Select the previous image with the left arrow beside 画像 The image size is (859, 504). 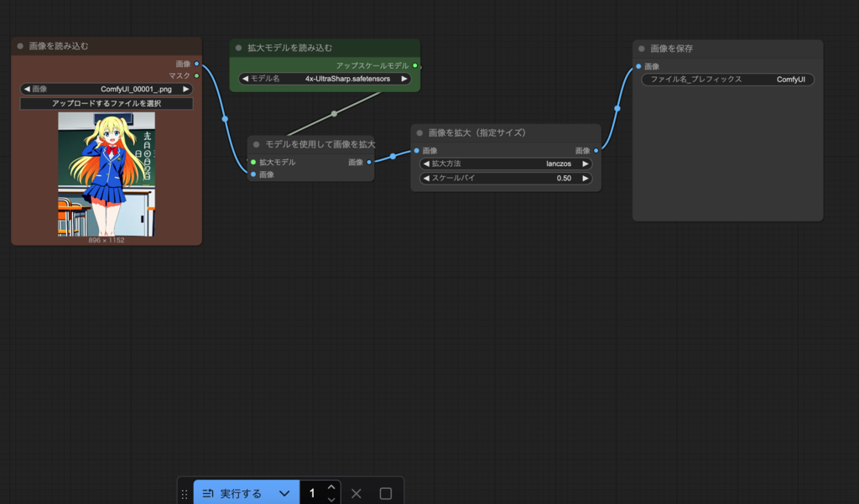(27, 89)
